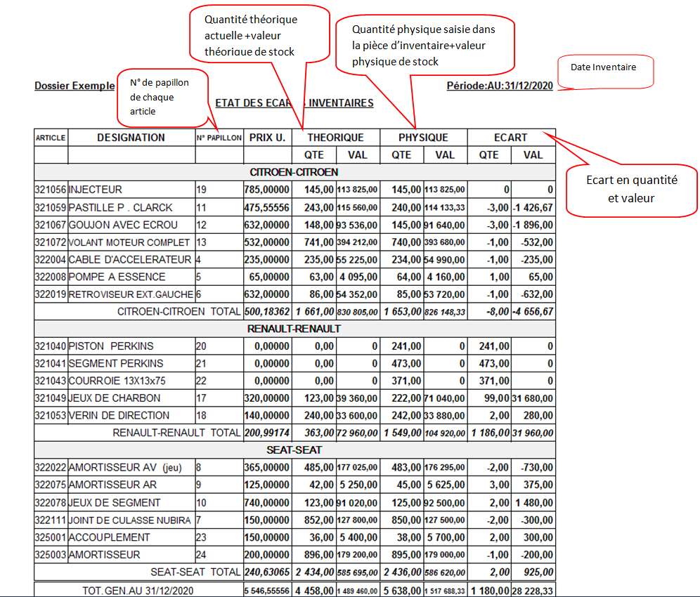
Task: Select physical quantity 222,00
Action: pyautogui.click(x=406, y=398)
